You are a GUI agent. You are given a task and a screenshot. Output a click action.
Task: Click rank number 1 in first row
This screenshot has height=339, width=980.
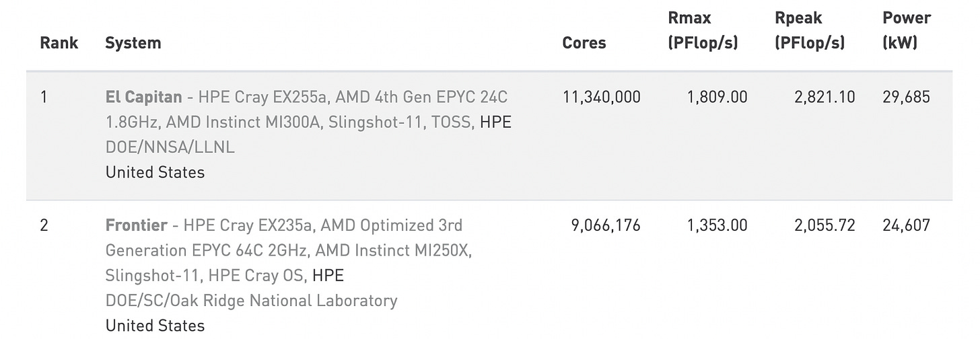pyautogui.click(x=44, y=97)
